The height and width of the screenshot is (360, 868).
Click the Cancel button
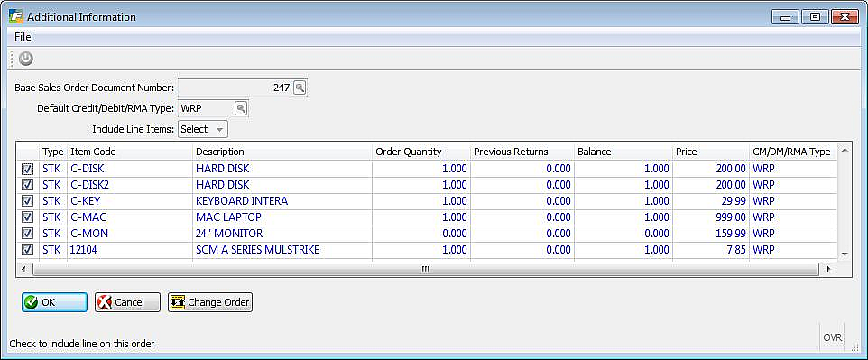pyautogui.click(x=127, y=302)
